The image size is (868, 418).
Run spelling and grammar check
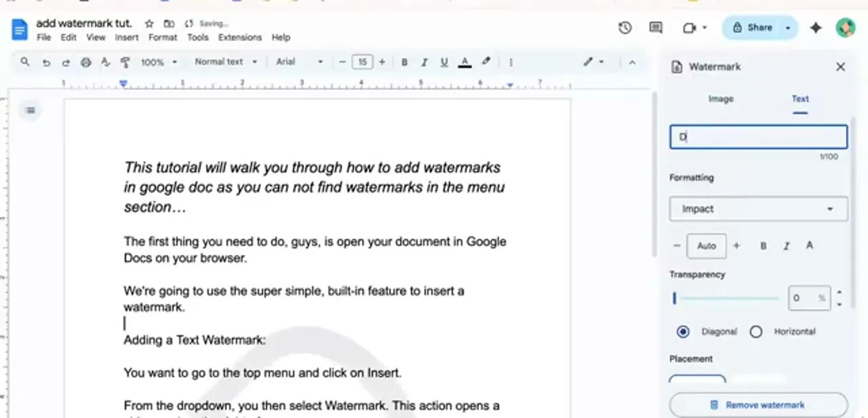(105, 62)
